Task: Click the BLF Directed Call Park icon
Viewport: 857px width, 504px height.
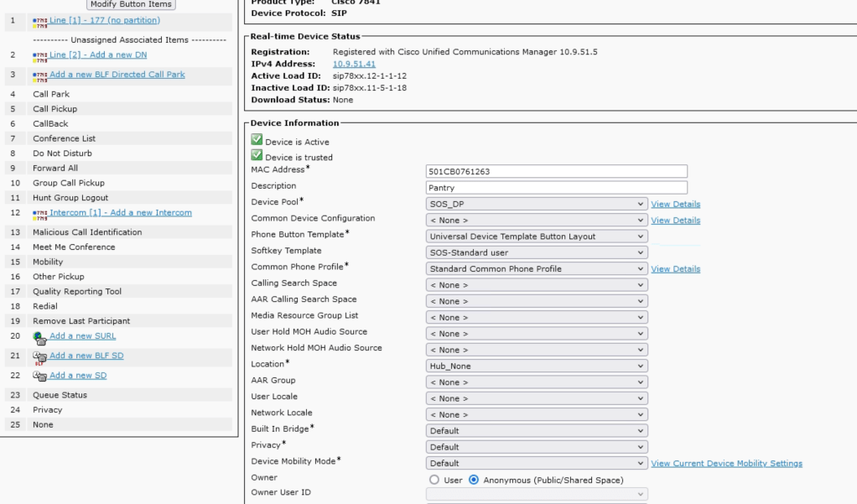Action: point(39,75)
